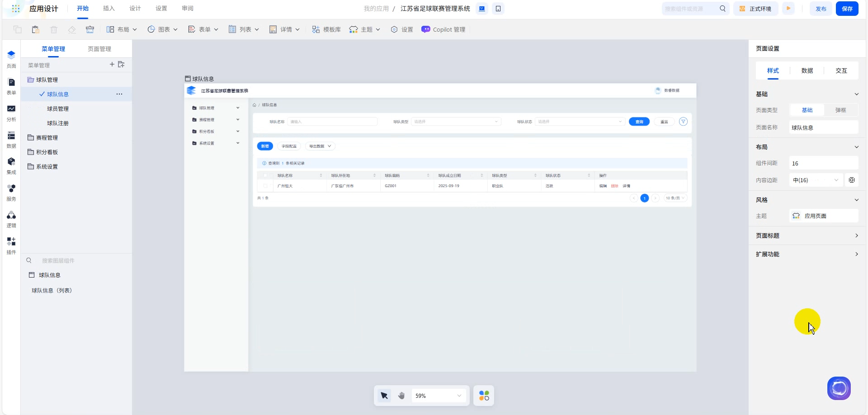Open the floating Copilot assistant icon
Viewport: 868px width, 415px height.
pos(839,388)
